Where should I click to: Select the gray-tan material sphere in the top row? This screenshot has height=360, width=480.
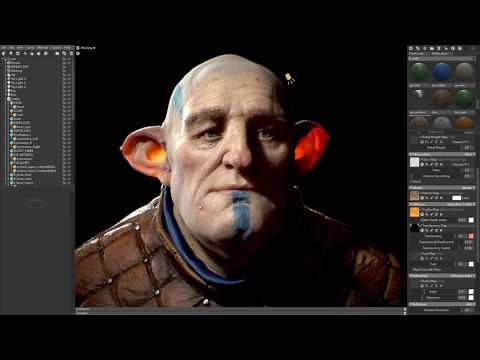click(464, 71)
